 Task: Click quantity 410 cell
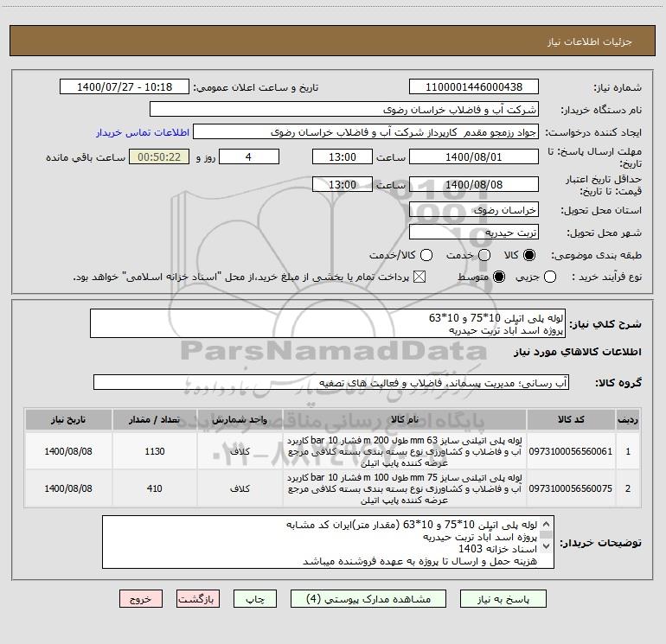pyautogui.click(x=155, y=488)
